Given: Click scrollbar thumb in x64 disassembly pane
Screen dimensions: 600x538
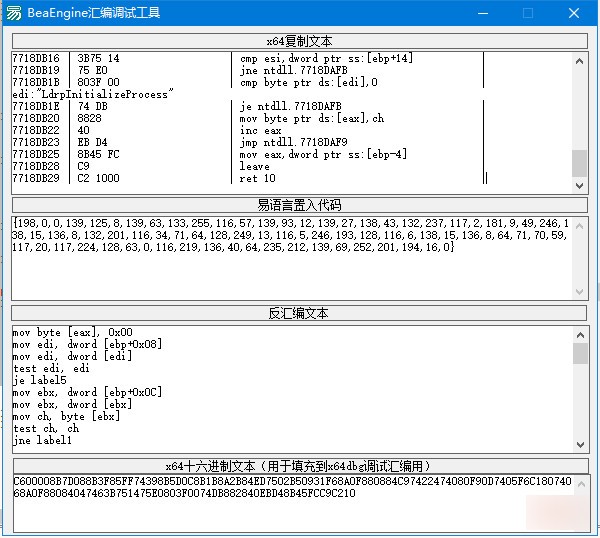Looking at the screenshot, I should pyautogui.click(x=579, y=163).
